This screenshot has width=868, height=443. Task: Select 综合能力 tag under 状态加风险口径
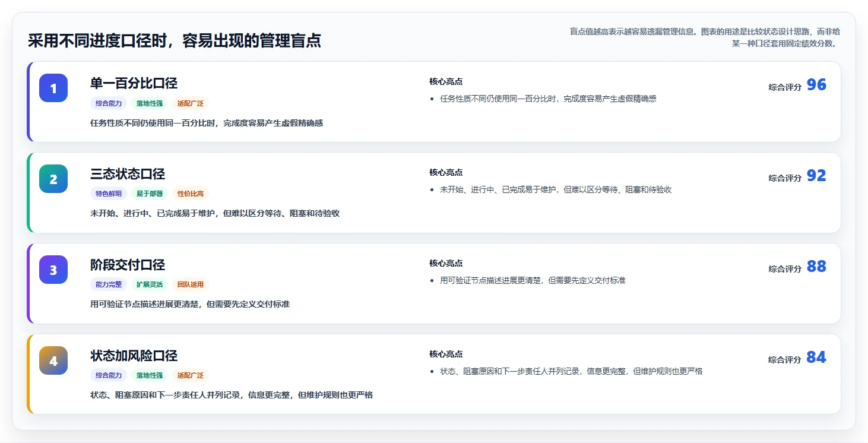point(109,375)
